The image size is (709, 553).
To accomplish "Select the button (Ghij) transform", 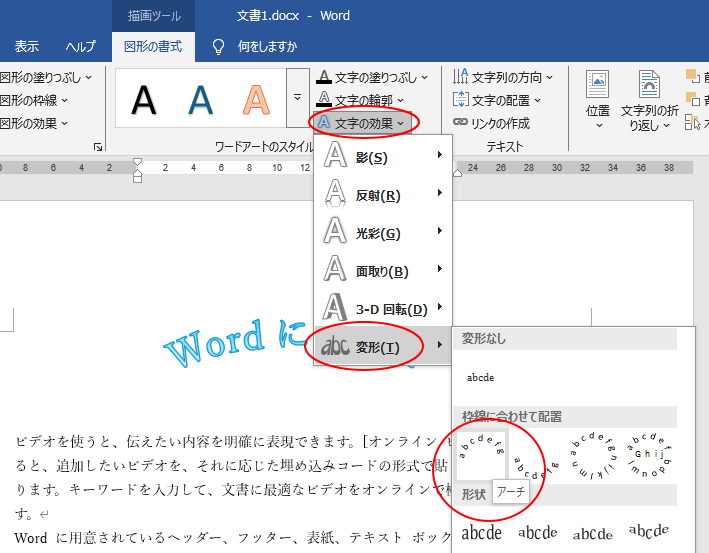I will (x=649, y=454).
